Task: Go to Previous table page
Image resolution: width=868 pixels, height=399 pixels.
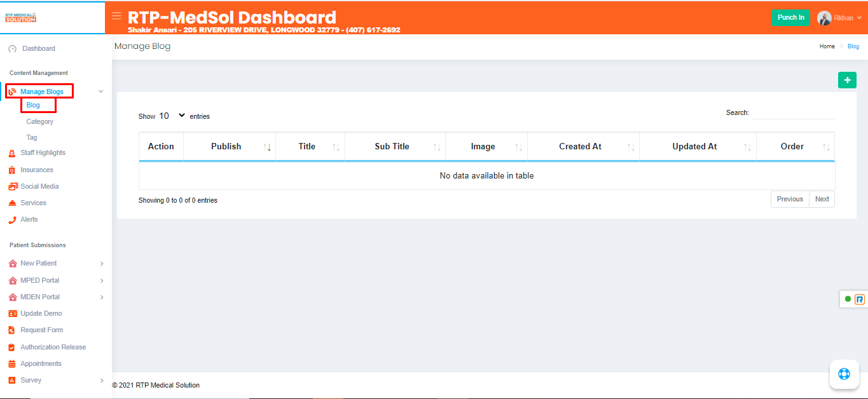Action: click(x=790, y=199)
